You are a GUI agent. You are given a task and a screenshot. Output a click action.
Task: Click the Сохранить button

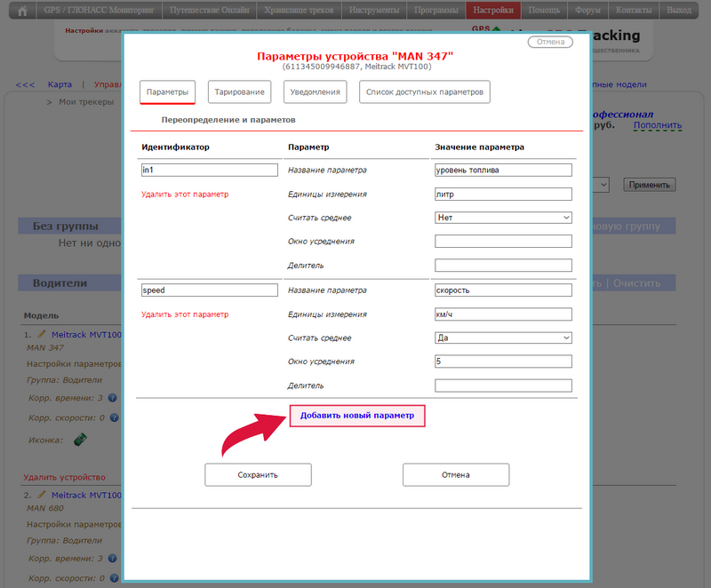(258, 474)
